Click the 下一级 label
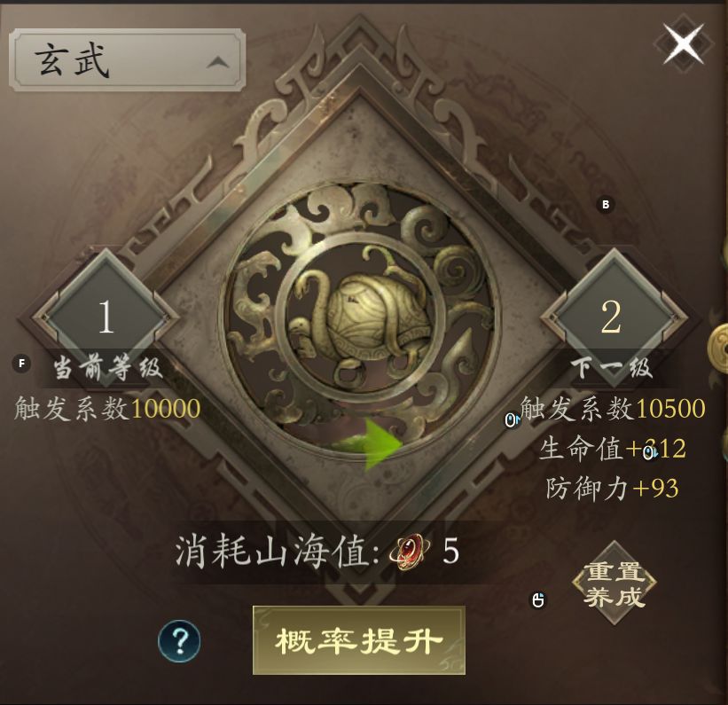728x705 pixels. (x=612, y=368)
